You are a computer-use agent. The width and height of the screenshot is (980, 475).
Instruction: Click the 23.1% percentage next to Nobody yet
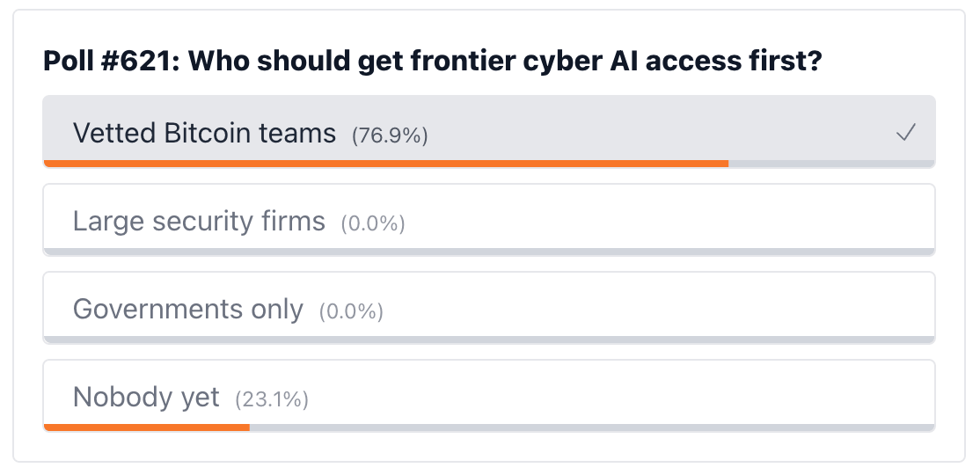272,399
